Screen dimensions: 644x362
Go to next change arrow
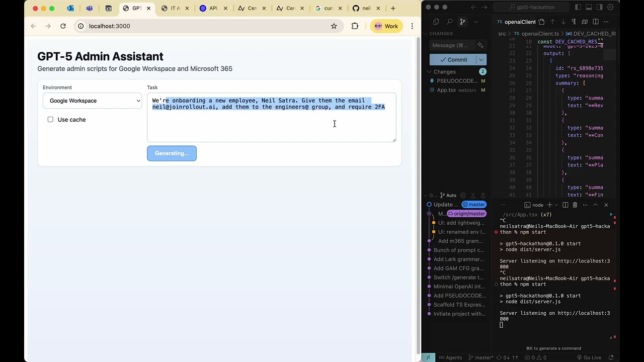point(563,22)
